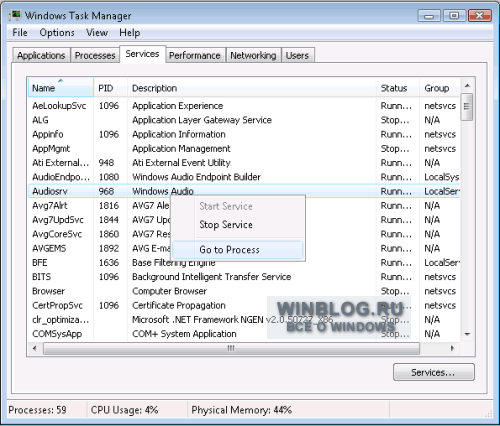Click the vertical scrollbar down arrow
500x426 pixels.
coord(467,334)
